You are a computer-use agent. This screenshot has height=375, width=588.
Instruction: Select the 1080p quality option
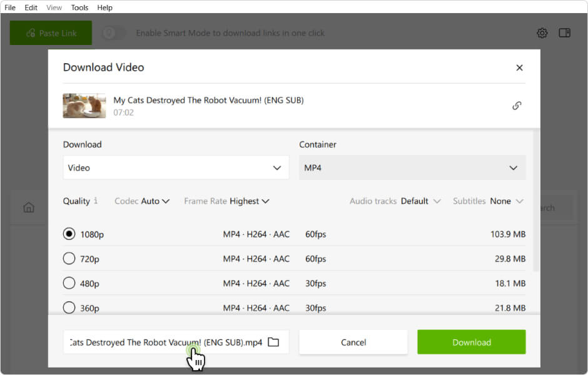tap(69, 234)
